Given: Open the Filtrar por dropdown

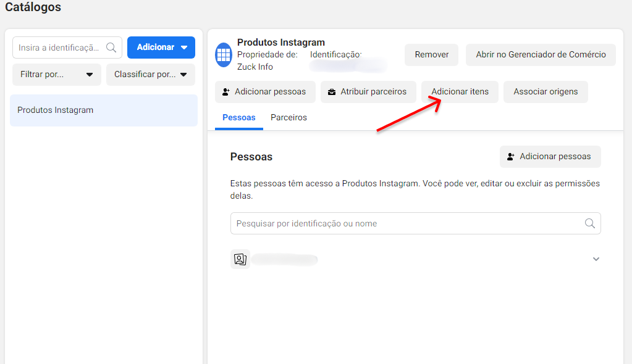Looking at the screenshot, I should [56, 75].
